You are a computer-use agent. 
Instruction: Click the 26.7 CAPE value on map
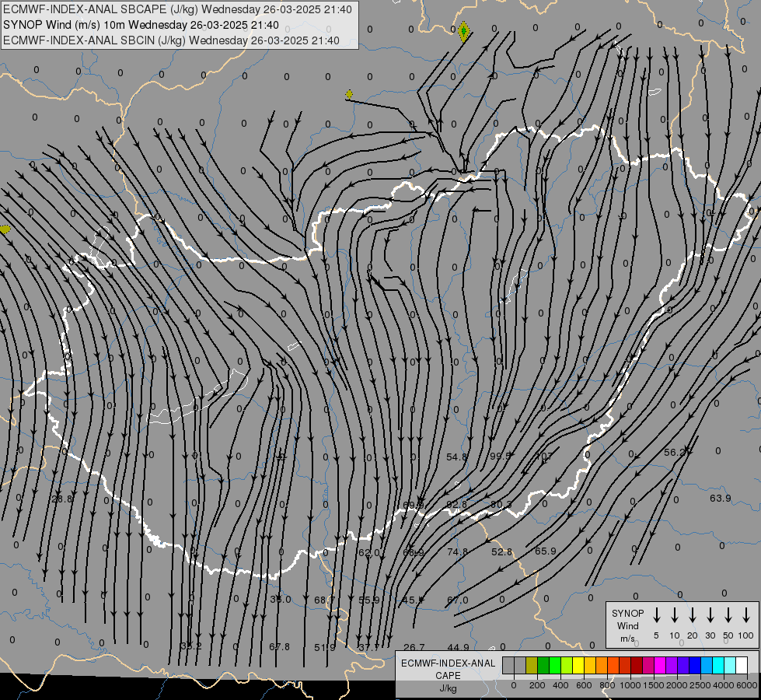414,647
